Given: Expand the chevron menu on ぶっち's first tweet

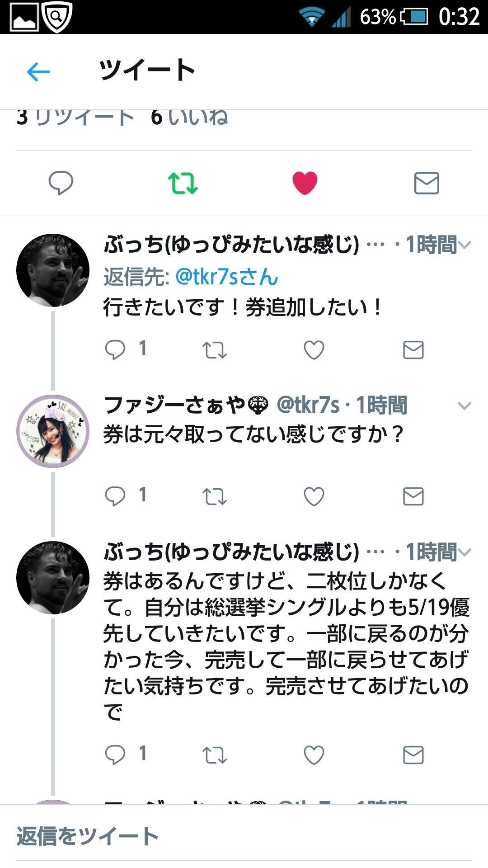Looking at the screenshot, I should pos(465,245).
